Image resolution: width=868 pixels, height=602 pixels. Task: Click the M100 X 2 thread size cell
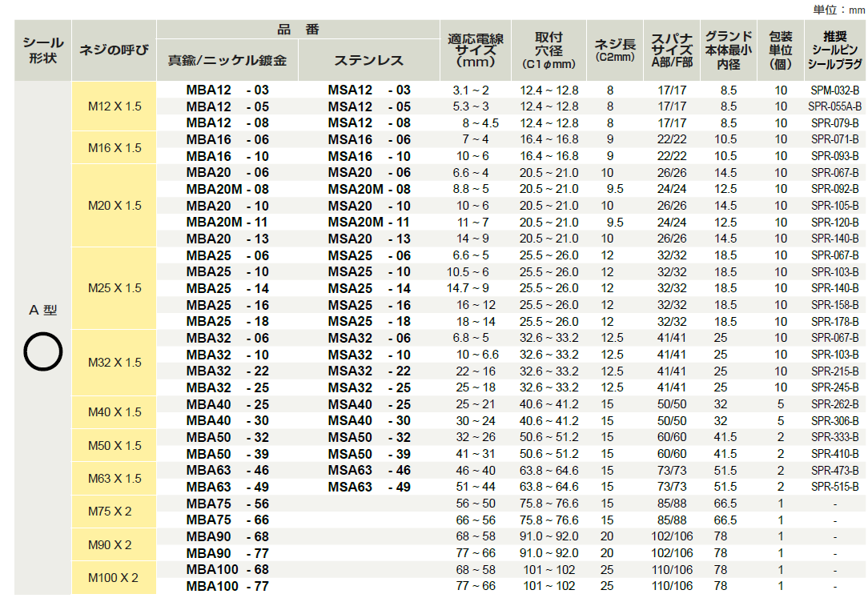click(114, 578)
